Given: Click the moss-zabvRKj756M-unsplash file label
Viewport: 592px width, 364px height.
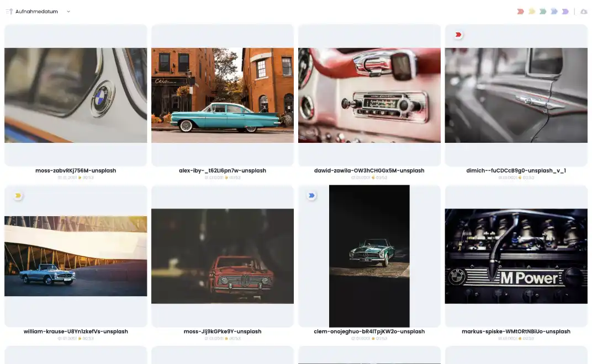Looking at the screenshot, I should (x=76, y=170).
